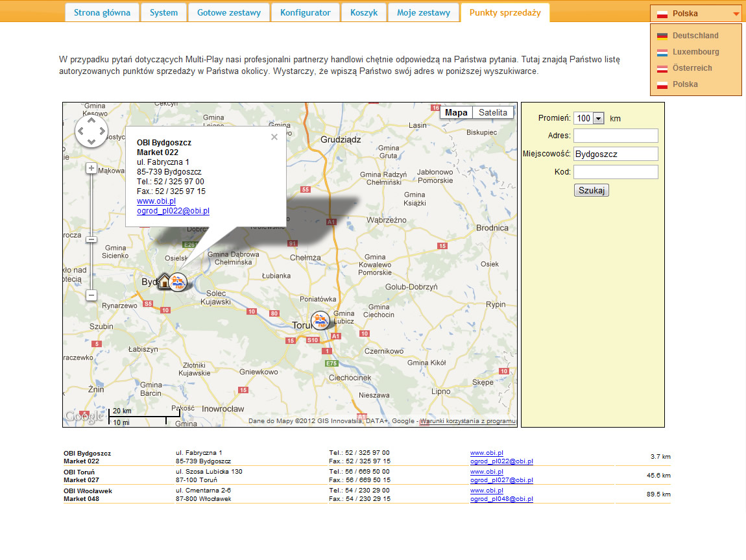Select the Multi-Play store marker near Toruń
Screen dimensions: 746x560
point(320,320)
